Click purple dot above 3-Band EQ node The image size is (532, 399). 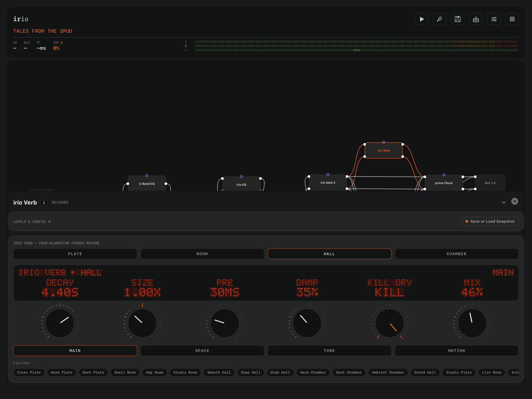147,176
